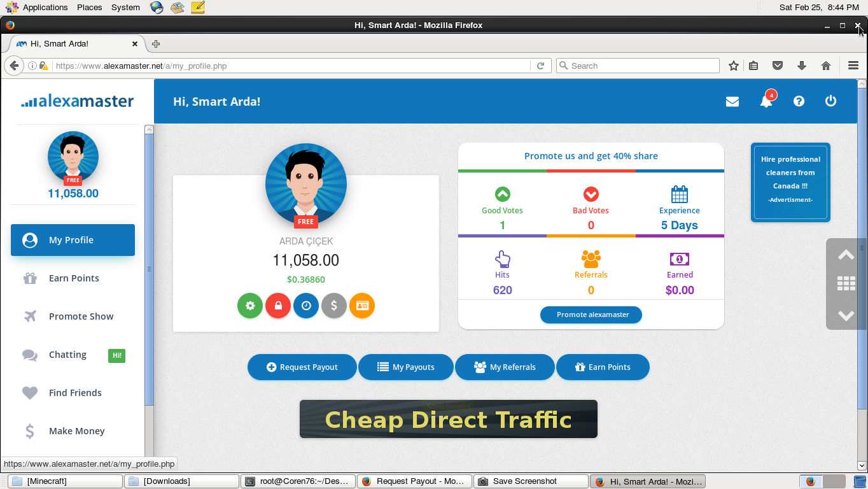The width and height of the screenshot is (868, 489).
Task: Click the My Payouts button
Action: (406, 367)
